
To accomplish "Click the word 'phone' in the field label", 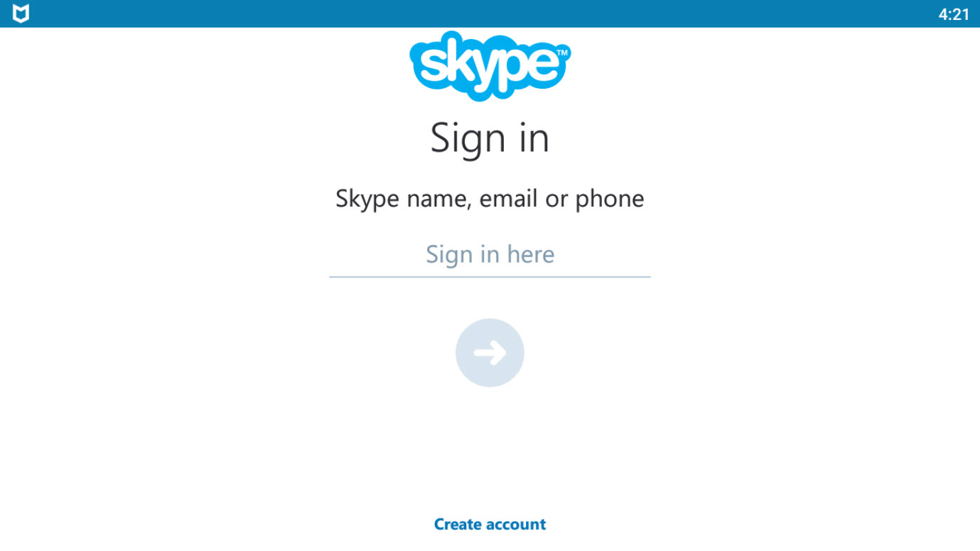I will click(x=609, y=199).
